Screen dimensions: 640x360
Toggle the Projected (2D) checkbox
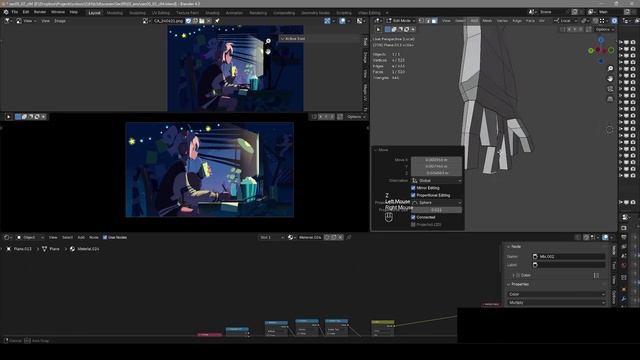[x=413, y=224]
